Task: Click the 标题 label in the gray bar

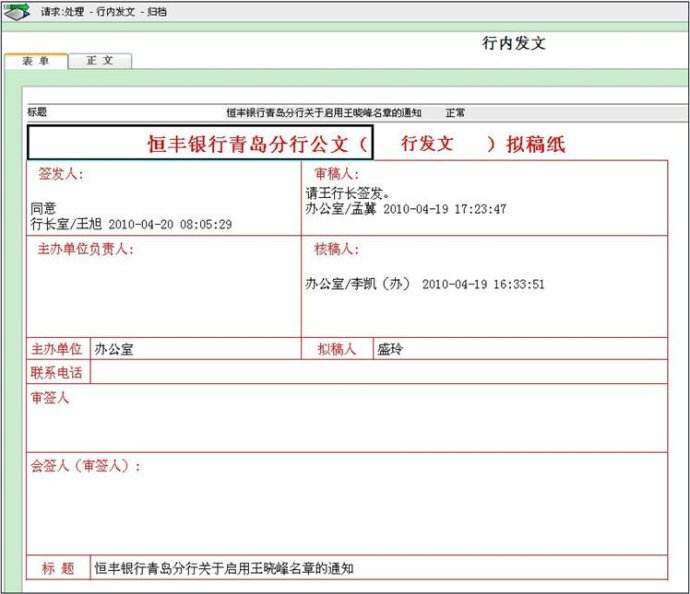Action: (x=37, y=112)
